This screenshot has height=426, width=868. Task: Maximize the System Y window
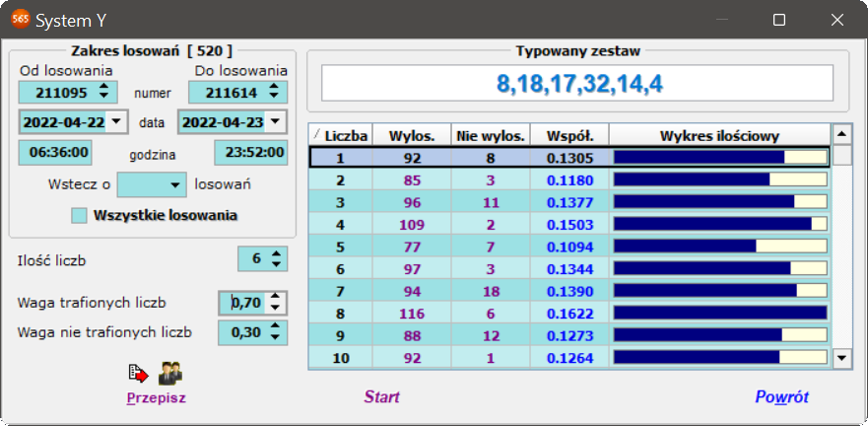click(x=779, y=21)
